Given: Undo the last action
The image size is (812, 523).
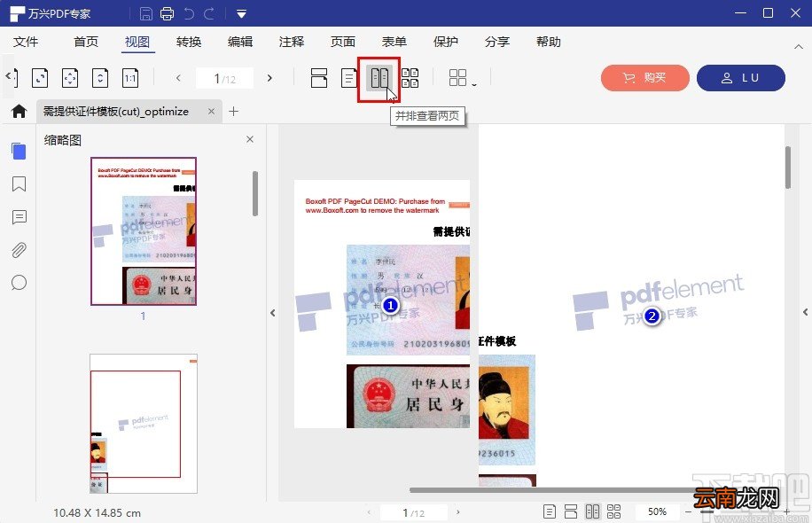Looking at the screenshot, I should pos(189,13).
